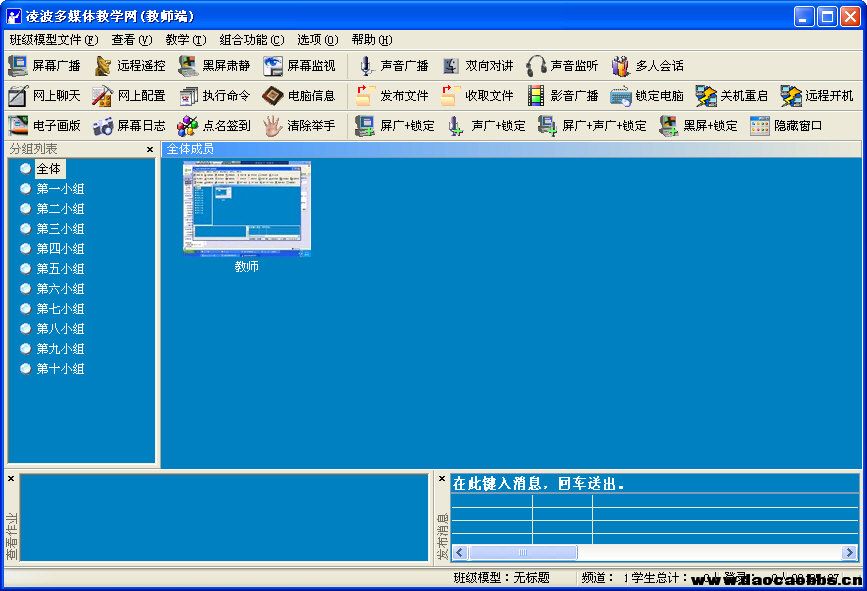This screenshot has height=591, width=867.
Task: Select the 全体 group radio button
Action: click(26, 169)
